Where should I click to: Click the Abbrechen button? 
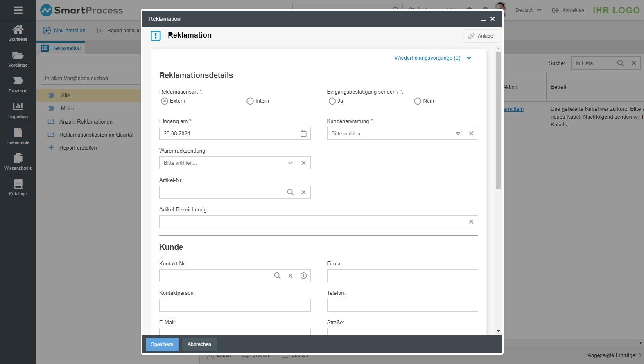[x=199, y=344]
